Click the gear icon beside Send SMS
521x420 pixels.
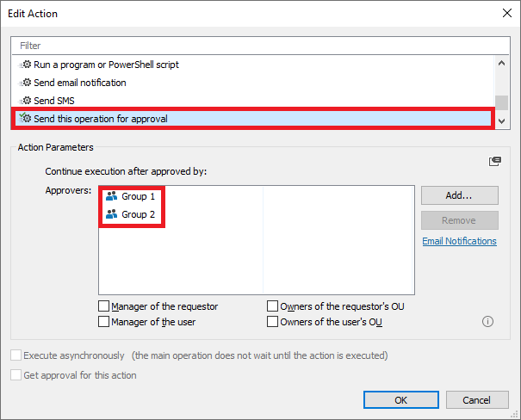tap(25, 101)
